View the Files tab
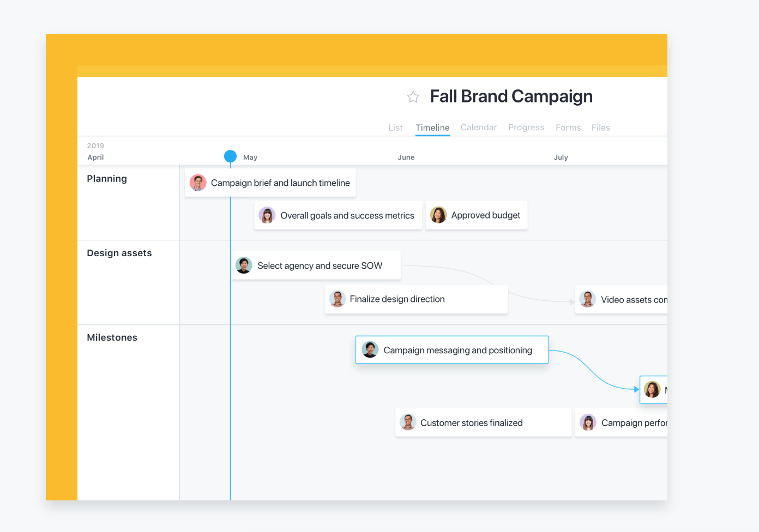Viewport: 759px width, 532px height. pyautogui.click(x=600, y=127)
